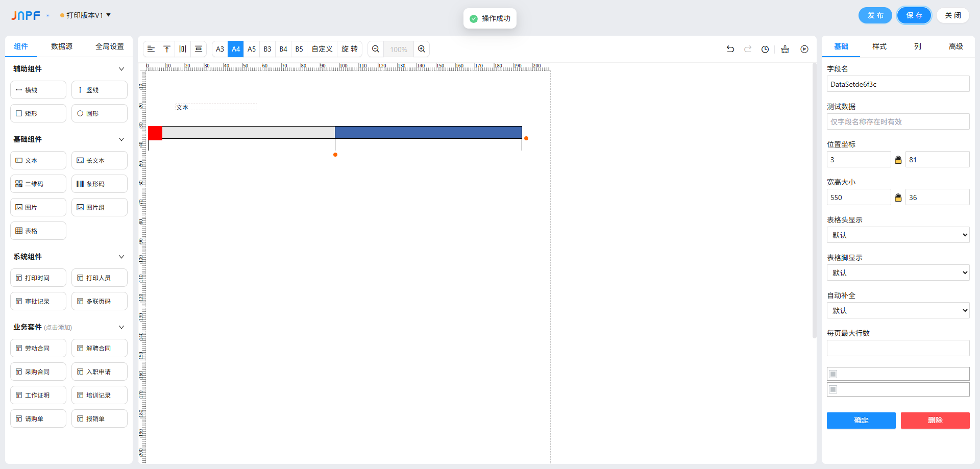
Task: Click the vertical distribute toolbar icon
Action: [x=199, y=49]
